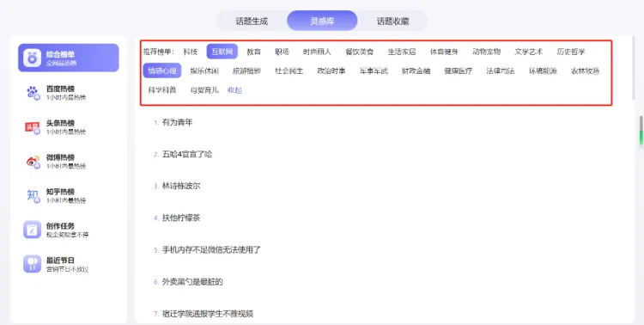Filter by 动物宠物 category

click(x=487, y=52)
